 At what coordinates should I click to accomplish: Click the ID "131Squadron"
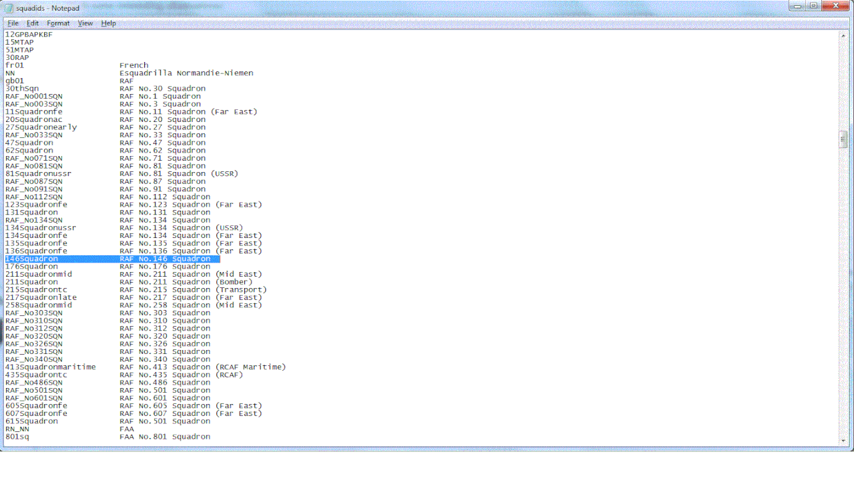(31, 212)
